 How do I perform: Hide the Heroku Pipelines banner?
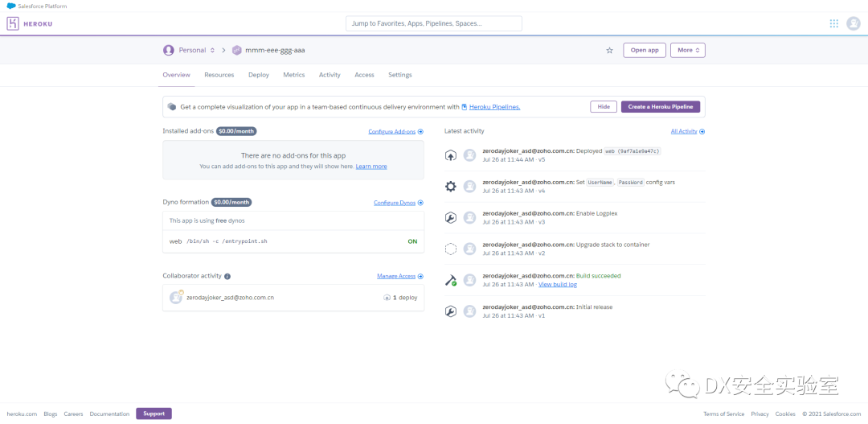604,106
